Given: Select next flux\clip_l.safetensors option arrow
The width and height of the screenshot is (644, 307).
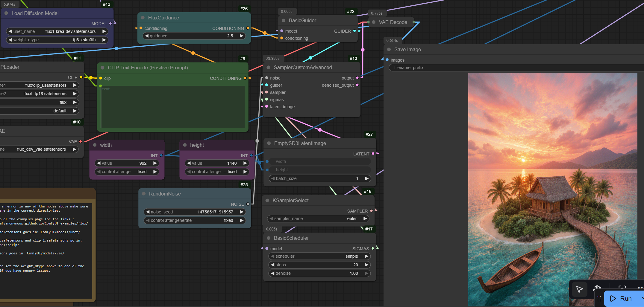Looking at the screenshot, I should [75, 85].
